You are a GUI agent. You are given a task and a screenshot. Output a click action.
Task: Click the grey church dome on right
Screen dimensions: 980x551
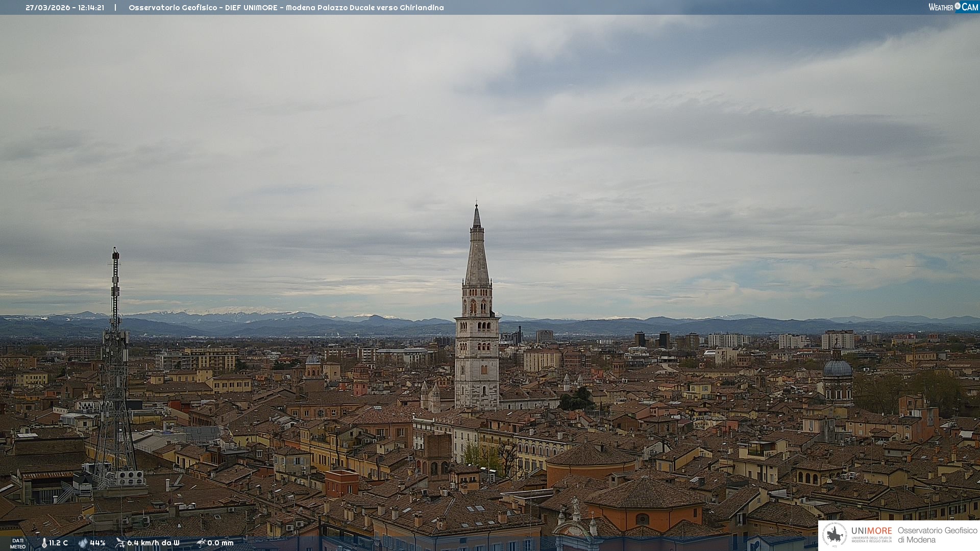837,368
